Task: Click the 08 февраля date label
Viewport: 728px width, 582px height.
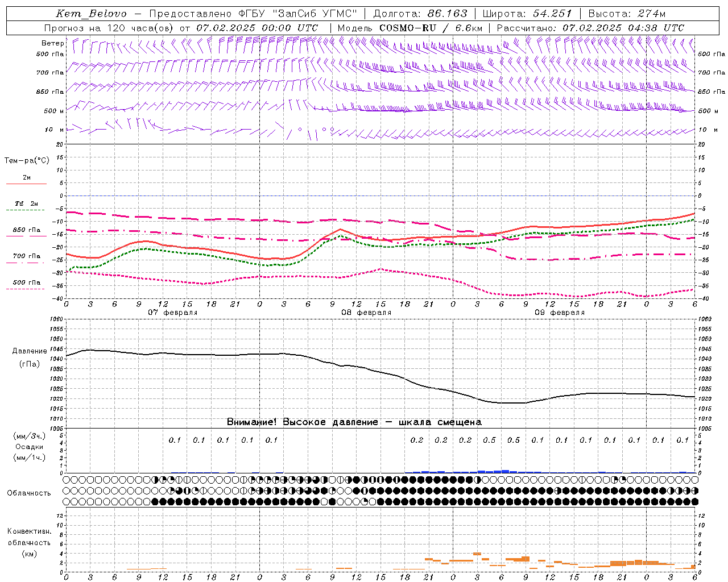Action: pos(366,313)
